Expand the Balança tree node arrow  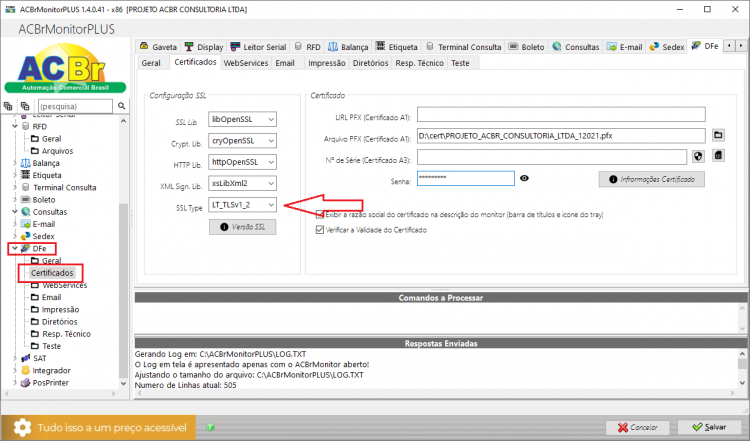pyautogui.click(x=15, y=163)
